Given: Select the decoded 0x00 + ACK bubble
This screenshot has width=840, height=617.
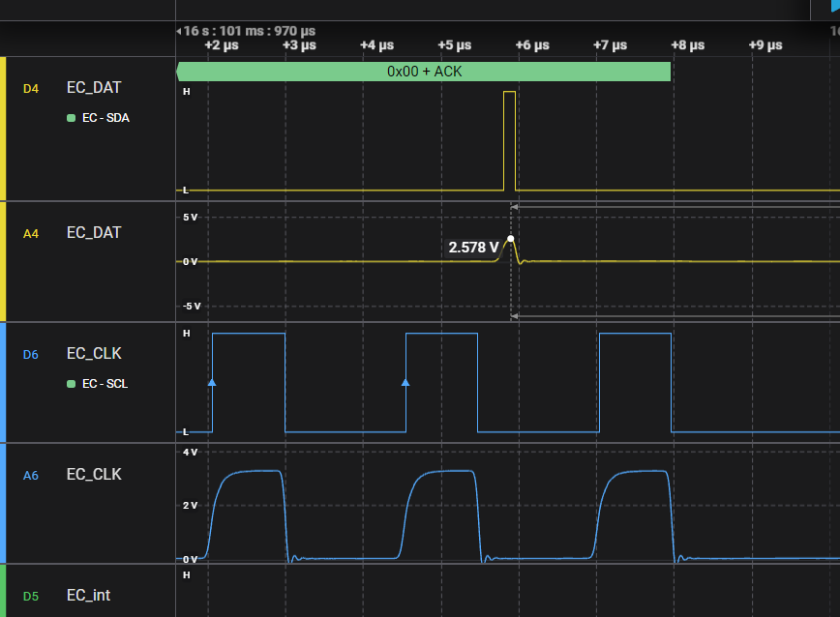Looking at the screenshot, I should [x=424, y=72].
